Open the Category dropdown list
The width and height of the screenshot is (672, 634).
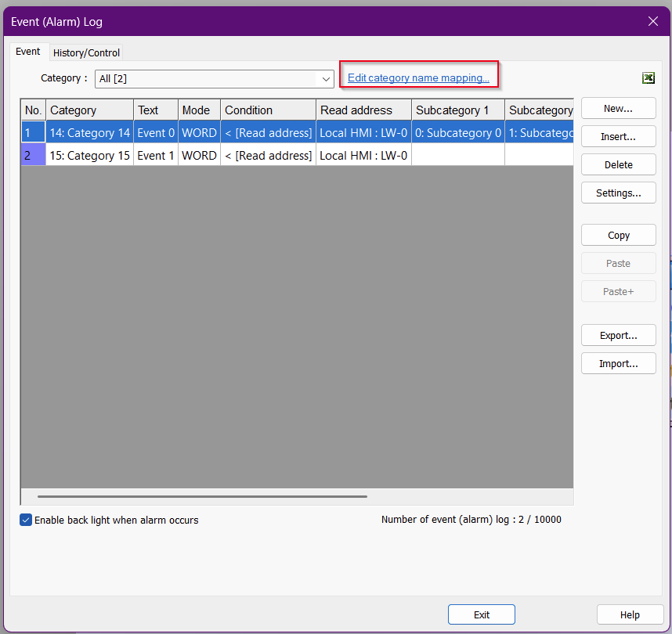[x=325, y=79]
